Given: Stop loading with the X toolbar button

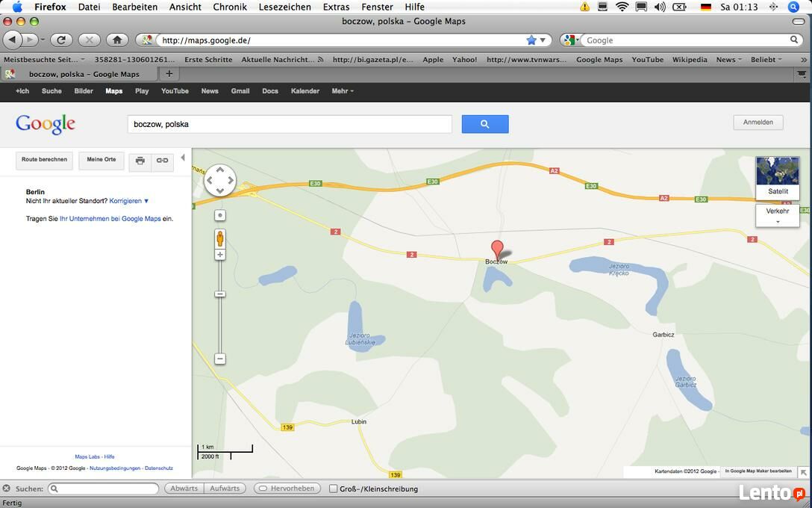Looking at the screenshot, I should tap(89, 40).
